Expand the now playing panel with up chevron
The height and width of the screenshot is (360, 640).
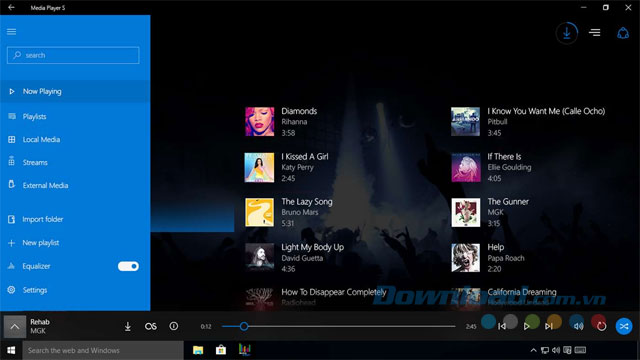click(x=15, y=326)
